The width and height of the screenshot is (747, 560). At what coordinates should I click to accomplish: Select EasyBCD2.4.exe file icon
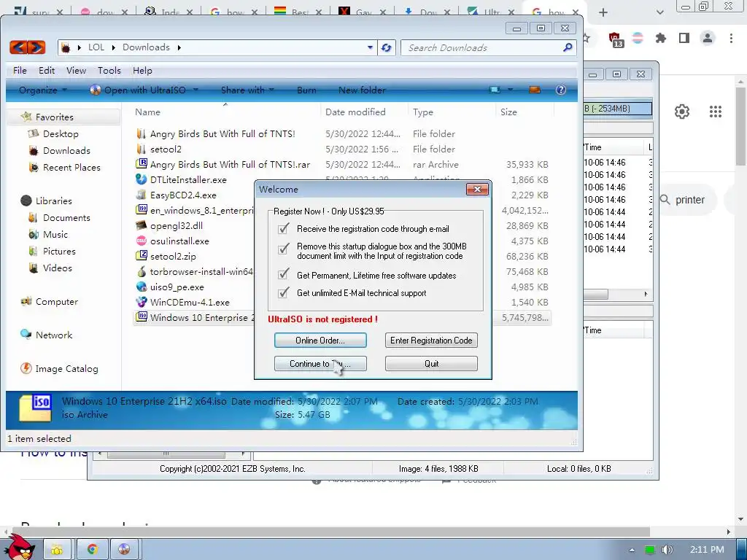coord(141,195)
